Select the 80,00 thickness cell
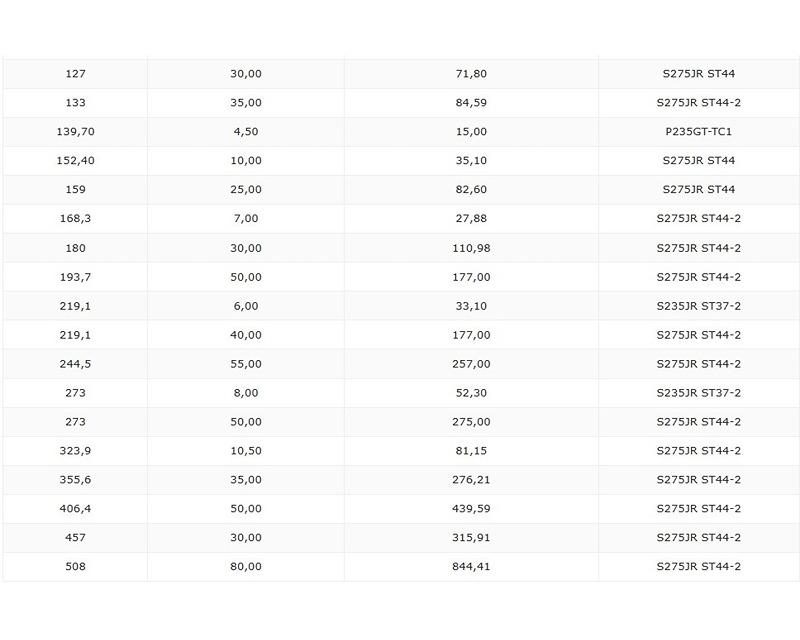Image resolution: width=800 pixels, height=640 pixels. [245, 567]
